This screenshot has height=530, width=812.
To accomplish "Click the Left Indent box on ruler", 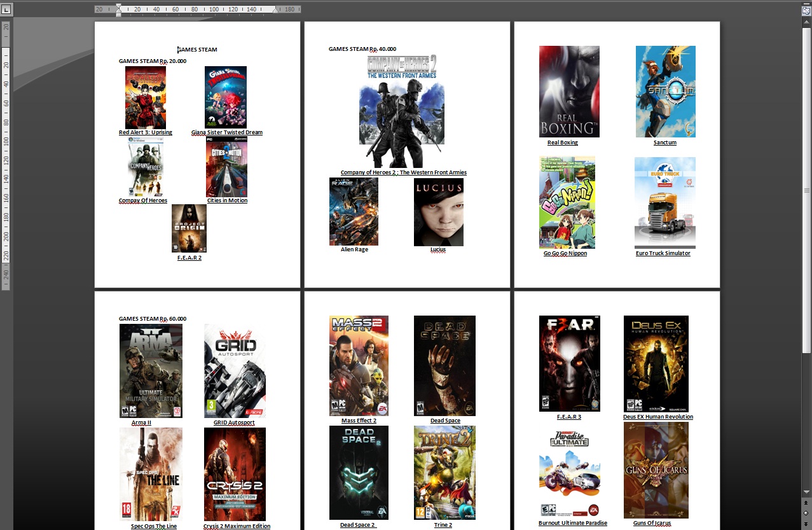I will point(118,14).
